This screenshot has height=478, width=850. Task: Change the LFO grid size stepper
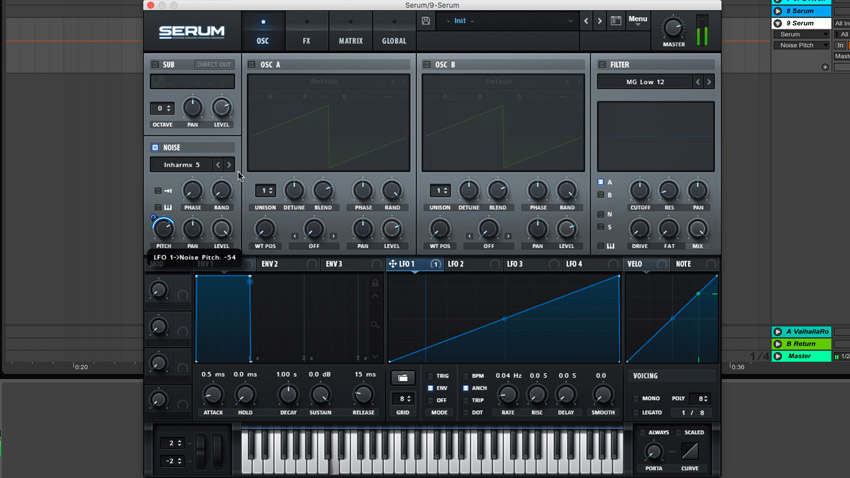click(x=403, y=398)
